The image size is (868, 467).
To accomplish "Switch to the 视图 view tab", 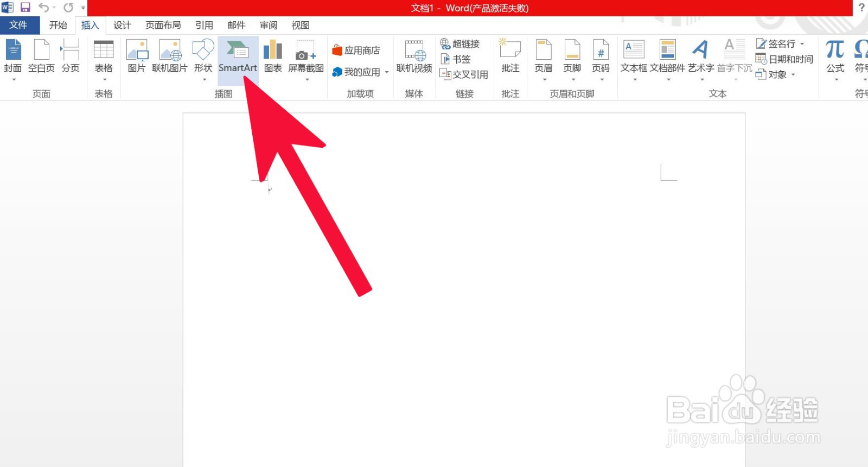I will coord(301,25).
